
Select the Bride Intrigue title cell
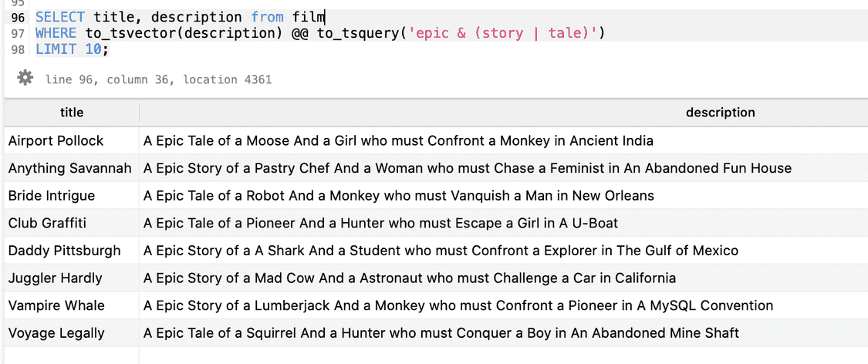(52, 196)
